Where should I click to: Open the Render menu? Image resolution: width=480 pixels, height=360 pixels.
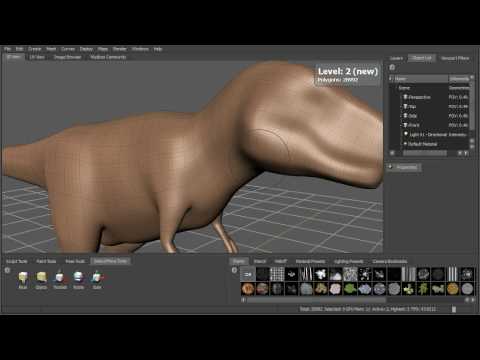[119, 49]
